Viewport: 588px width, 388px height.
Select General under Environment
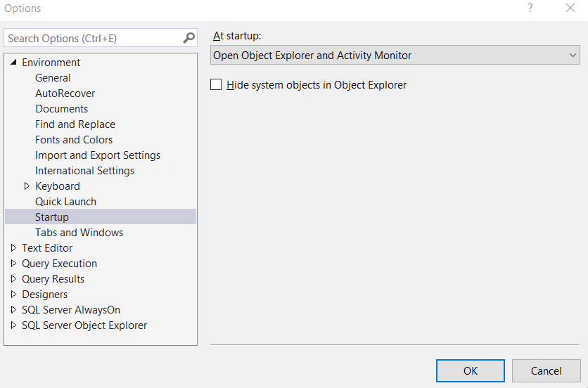(53, 78)
